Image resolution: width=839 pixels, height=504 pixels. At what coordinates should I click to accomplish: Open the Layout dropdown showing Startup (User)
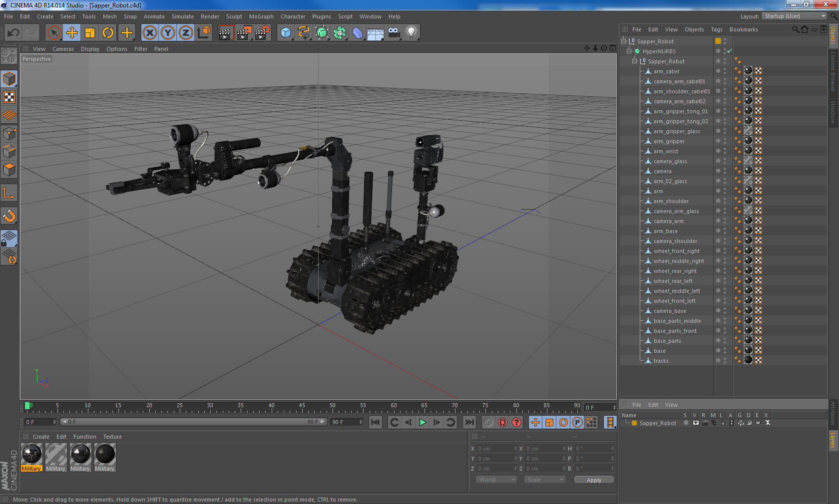click(x=795, y=16)
